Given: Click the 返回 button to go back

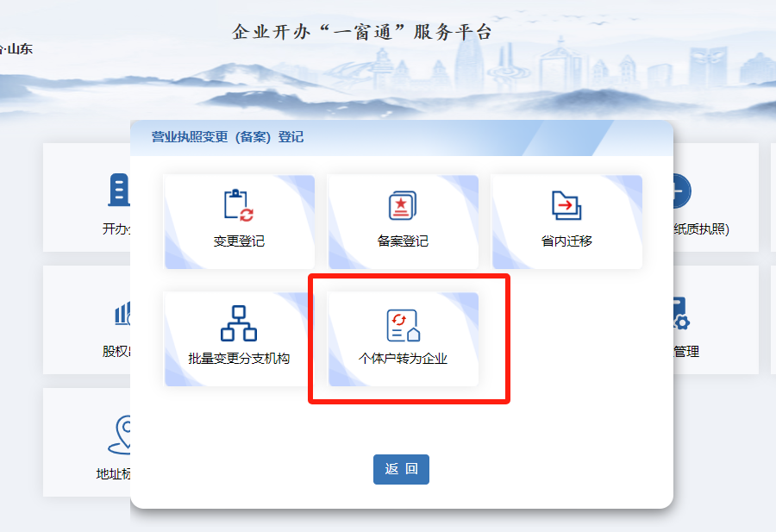Looking at the screenshot, I should tap(400, 469).
